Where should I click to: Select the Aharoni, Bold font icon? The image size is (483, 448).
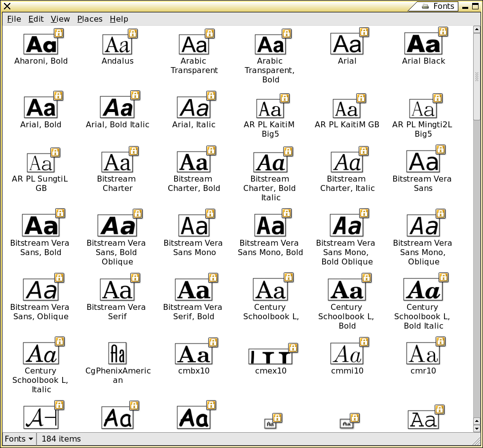(x=41, y=44)
